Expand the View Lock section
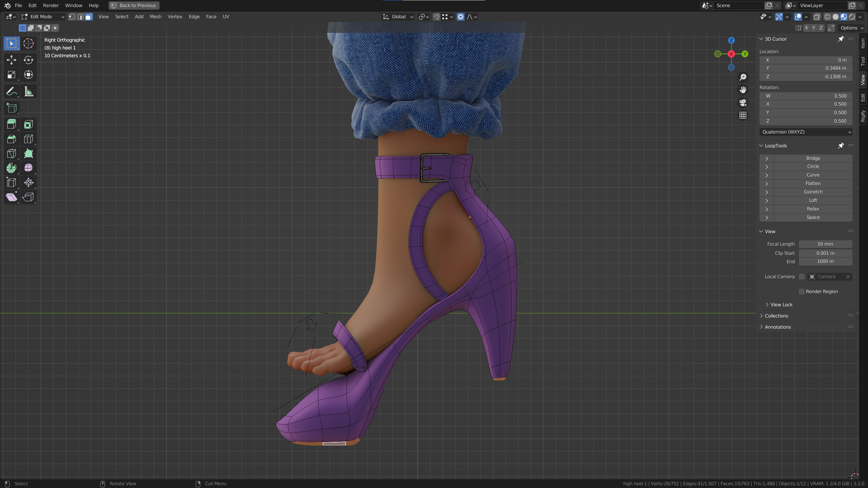 click(781, 305)
